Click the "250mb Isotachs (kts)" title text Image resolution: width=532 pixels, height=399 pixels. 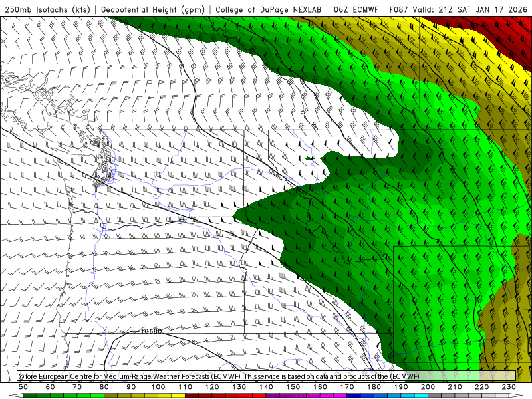47,10
